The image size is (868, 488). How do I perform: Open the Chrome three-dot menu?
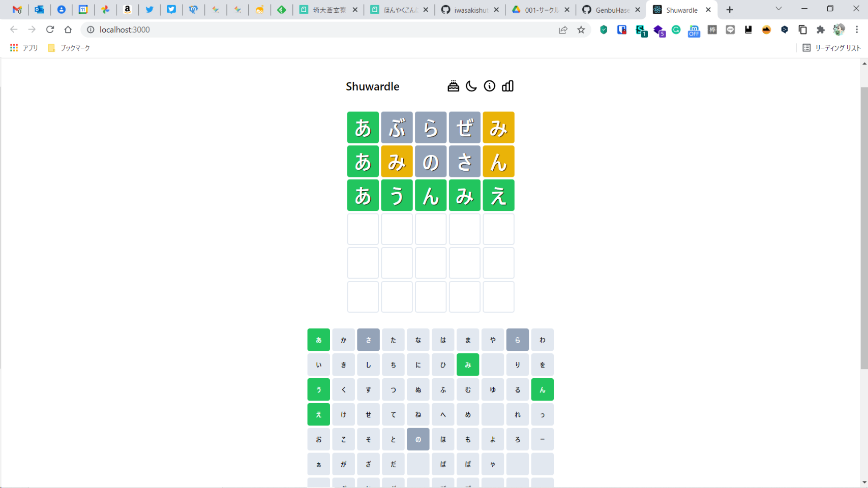tap(857, 30)
